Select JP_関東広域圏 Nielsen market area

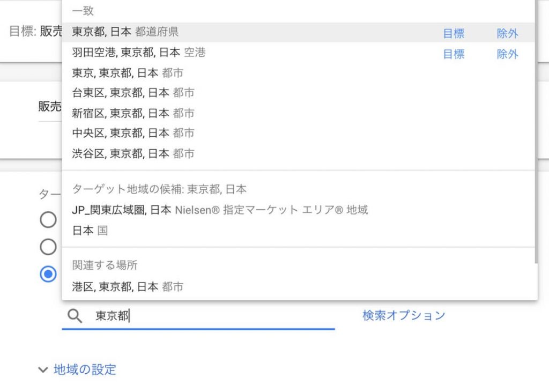pos(220,210)
